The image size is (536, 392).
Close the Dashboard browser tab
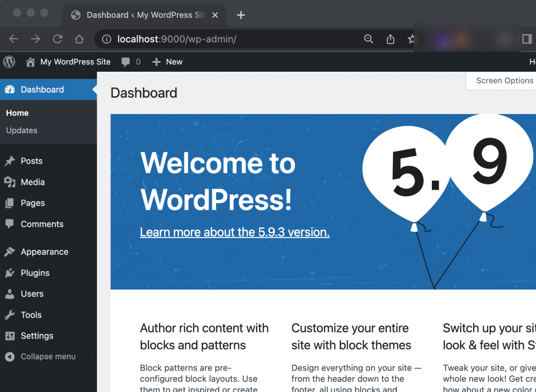(x=215, y=15)
